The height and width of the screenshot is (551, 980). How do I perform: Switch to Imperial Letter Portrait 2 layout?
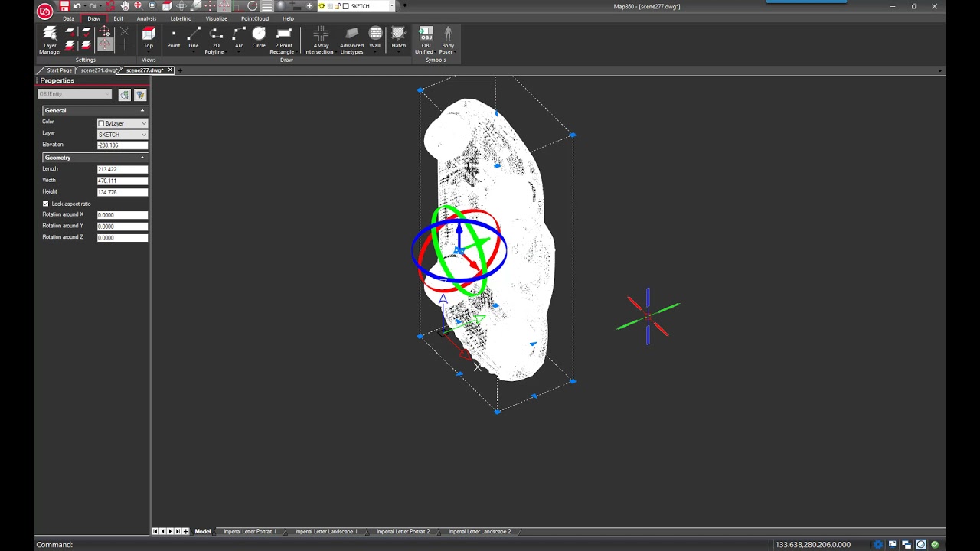[403, 531]
